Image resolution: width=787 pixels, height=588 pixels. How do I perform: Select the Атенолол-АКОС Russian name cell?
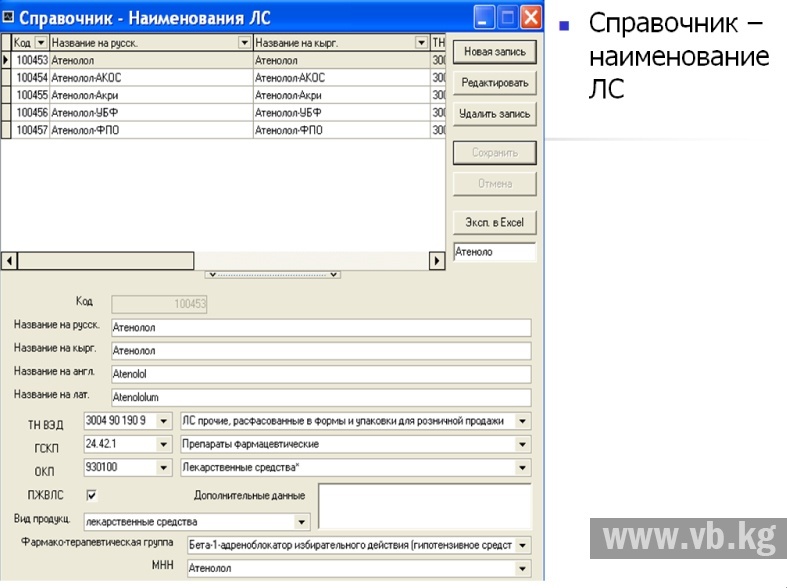tap(151, 78)
